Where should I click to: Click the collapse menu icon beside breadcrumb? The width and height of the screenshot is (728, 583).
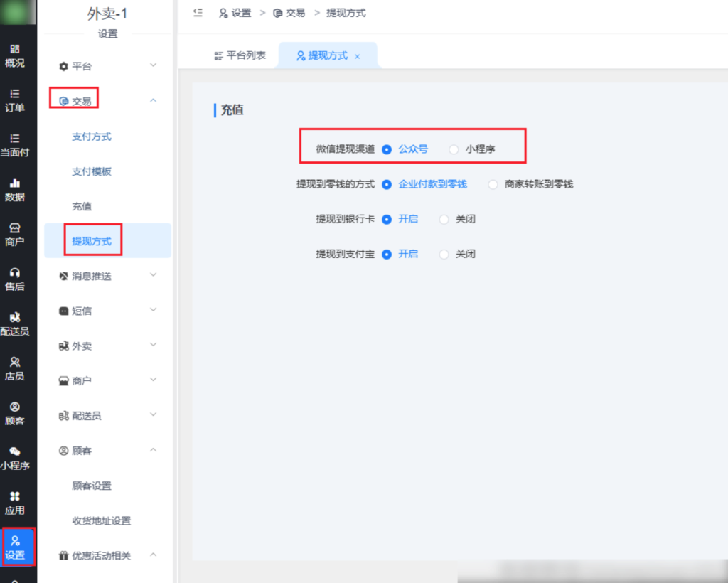click(198, 13)
